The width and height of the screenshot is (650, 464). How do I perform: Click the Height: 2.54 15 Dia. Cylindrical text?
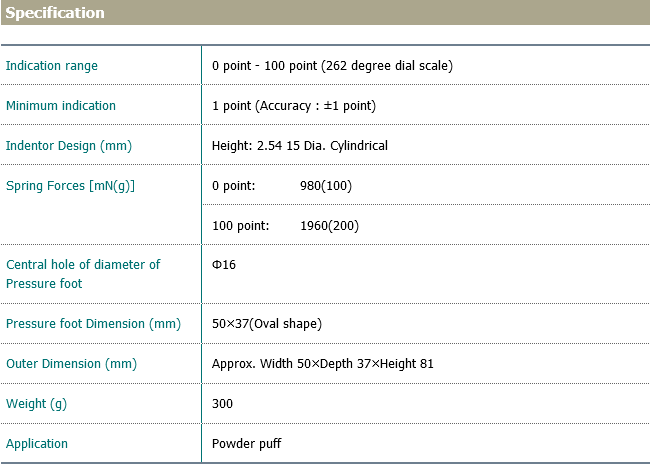[x=300, y=146]
